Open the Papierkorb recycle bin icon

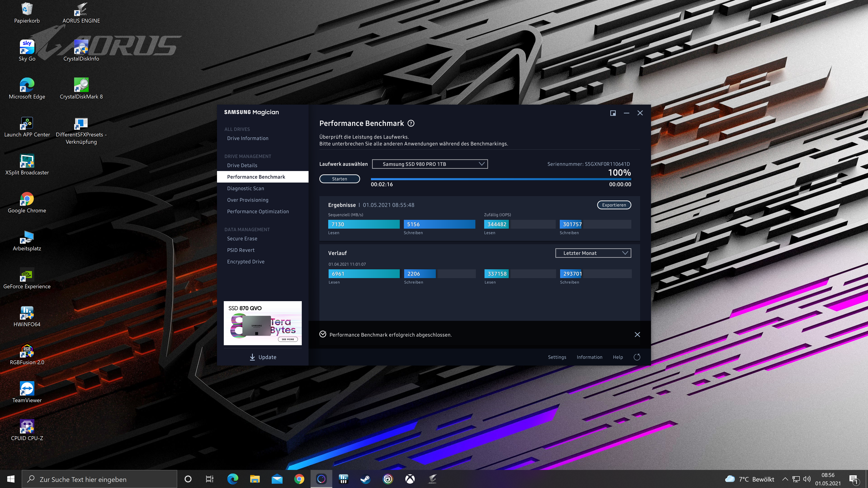point(27,13)
